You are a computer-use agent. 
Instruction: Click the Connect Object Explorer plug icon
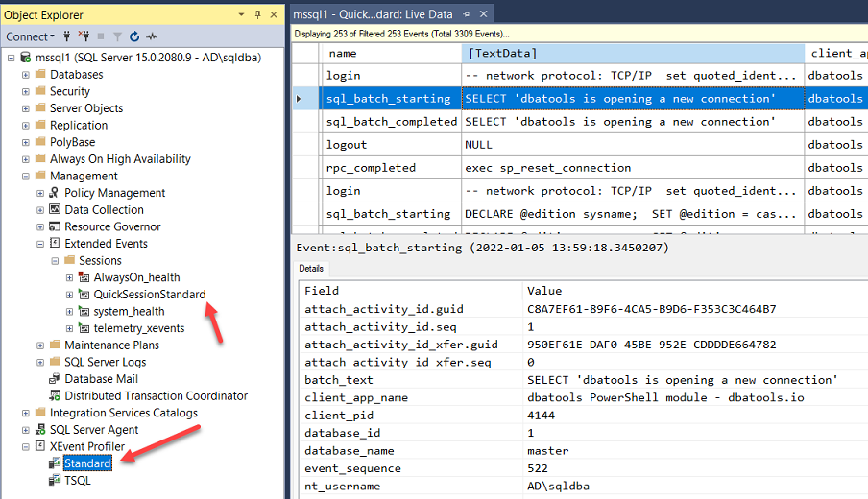click(x=66, y=36)
